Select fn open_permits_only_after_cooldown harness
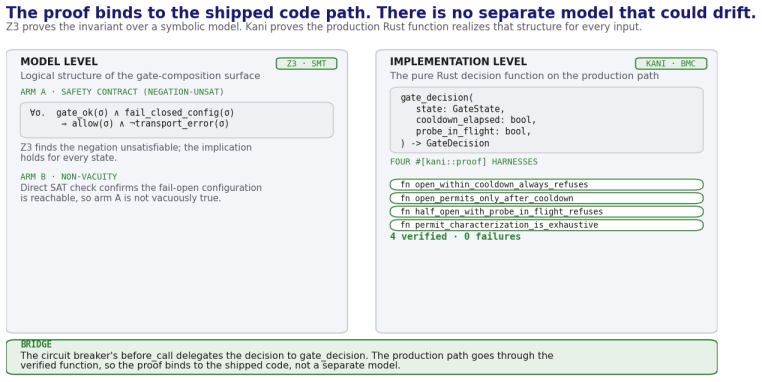The image size is (762, 382). pos(546,198)
